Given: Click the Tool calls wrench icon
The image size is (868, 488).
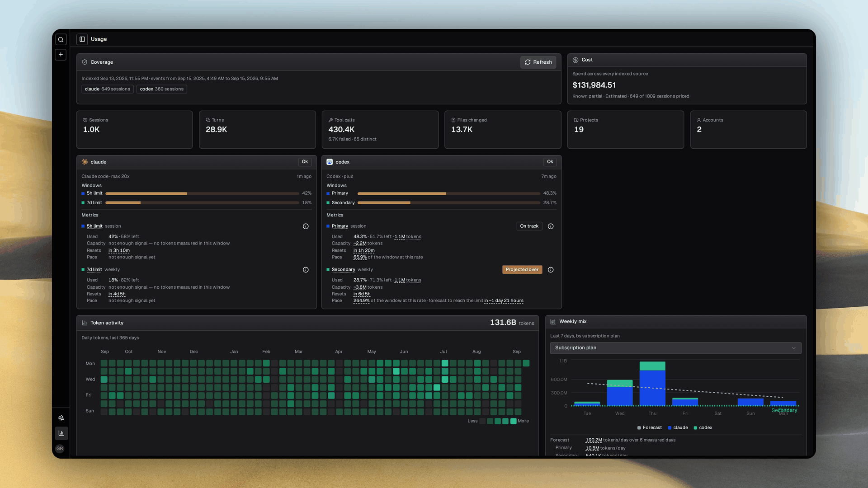Looking at the screenshot, I should point(330,120).
